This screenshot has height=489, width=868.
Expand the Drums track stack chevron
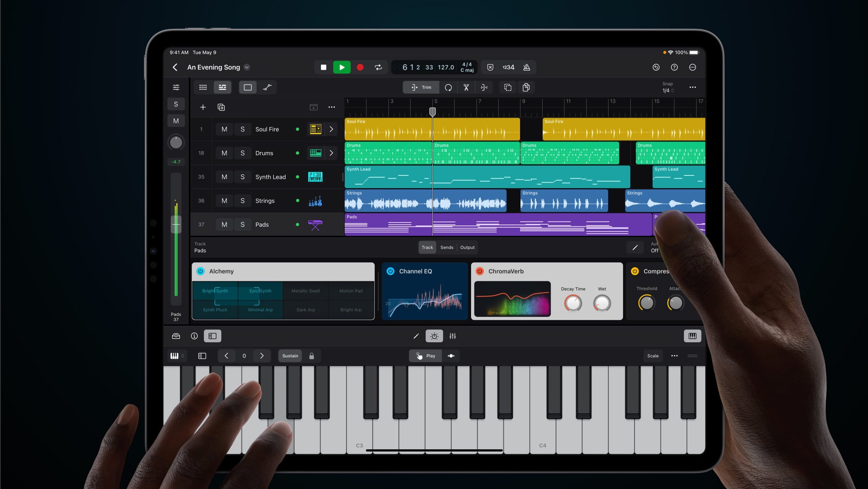331,153
